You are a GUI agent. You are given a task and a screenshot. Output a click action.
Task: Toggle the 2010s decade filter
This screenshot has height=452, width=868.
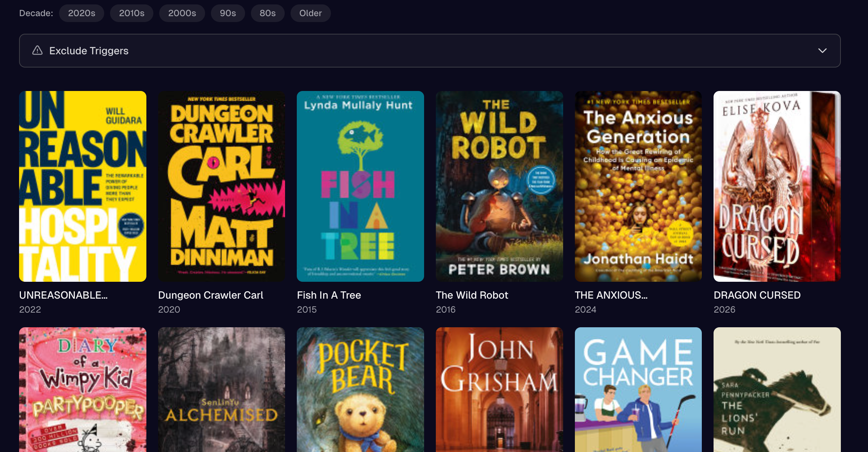click(x=131, y=13)
